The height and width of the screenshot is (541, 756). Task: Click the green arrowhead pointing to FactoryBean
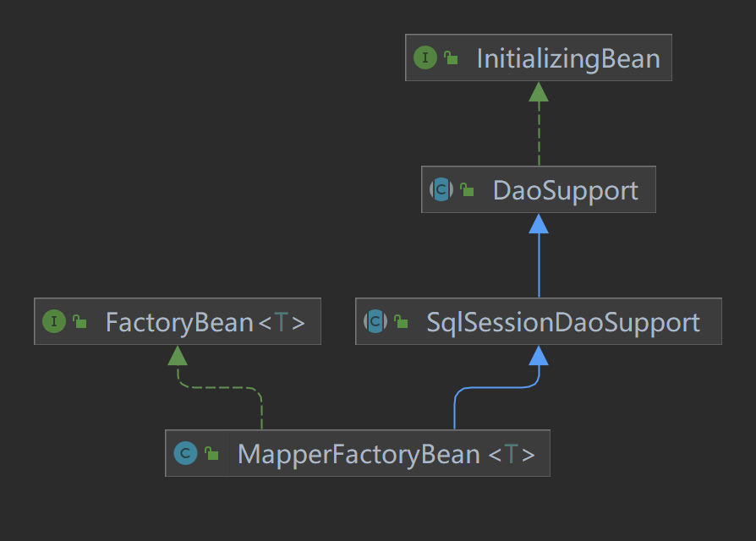[x=178, y=356]
